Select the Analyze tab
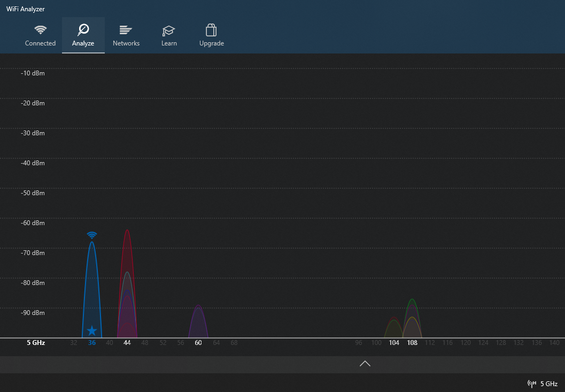This screenshot has height=392, width=565. click(83, 35)
